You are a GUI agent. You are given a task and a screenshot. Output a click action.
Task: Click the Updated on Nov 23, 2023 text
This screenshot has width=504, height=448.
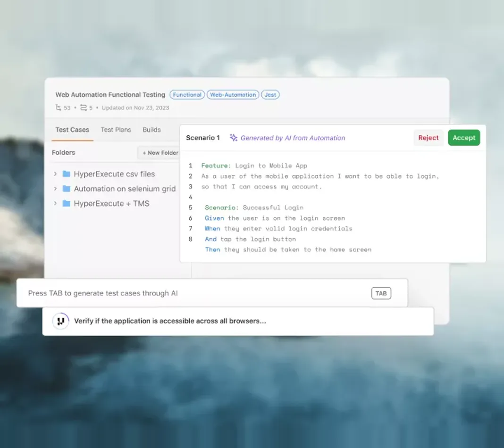[x=135, y=108]
